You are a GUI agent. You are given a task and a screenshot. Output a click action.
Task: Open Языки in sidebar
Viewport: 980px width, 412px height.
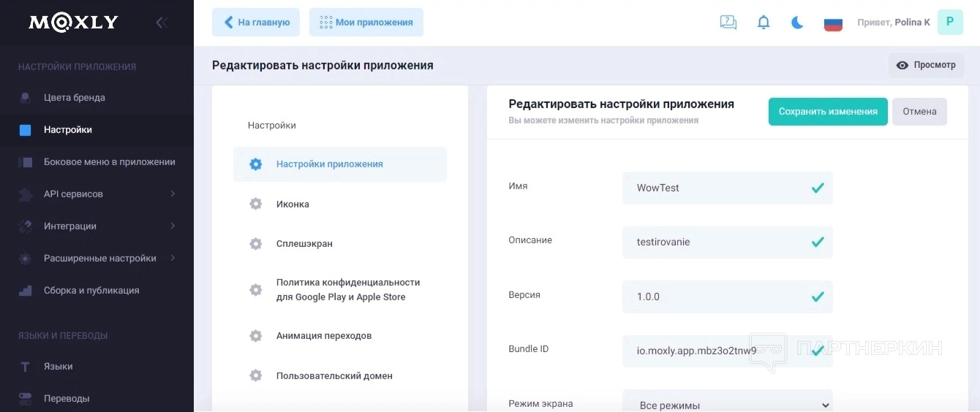pos(97,367)
